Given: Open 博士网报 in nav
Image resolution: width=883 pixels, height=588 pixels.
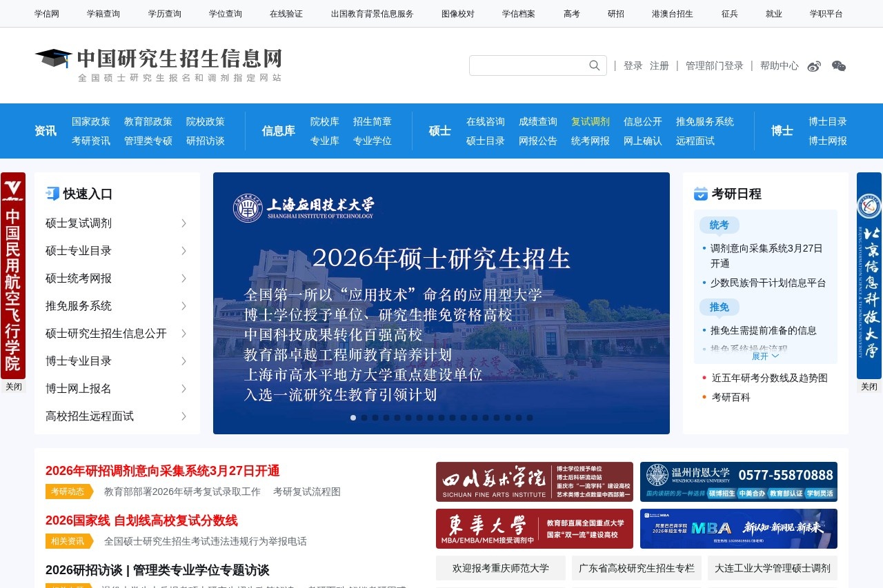Looking at the screenshot, I should coord(828,141).
